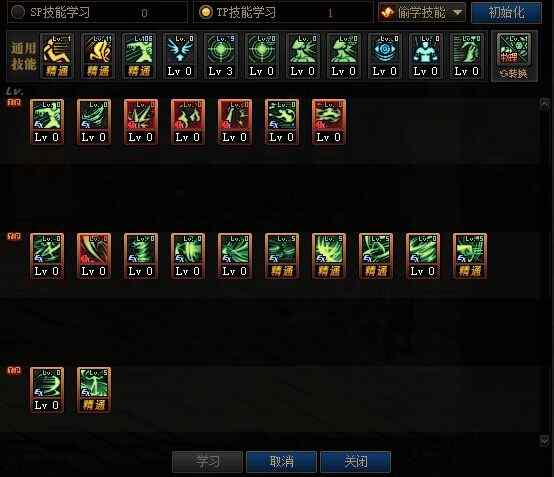
Task: Click the 学习 learn button
Action: click(x=207, y=461)
